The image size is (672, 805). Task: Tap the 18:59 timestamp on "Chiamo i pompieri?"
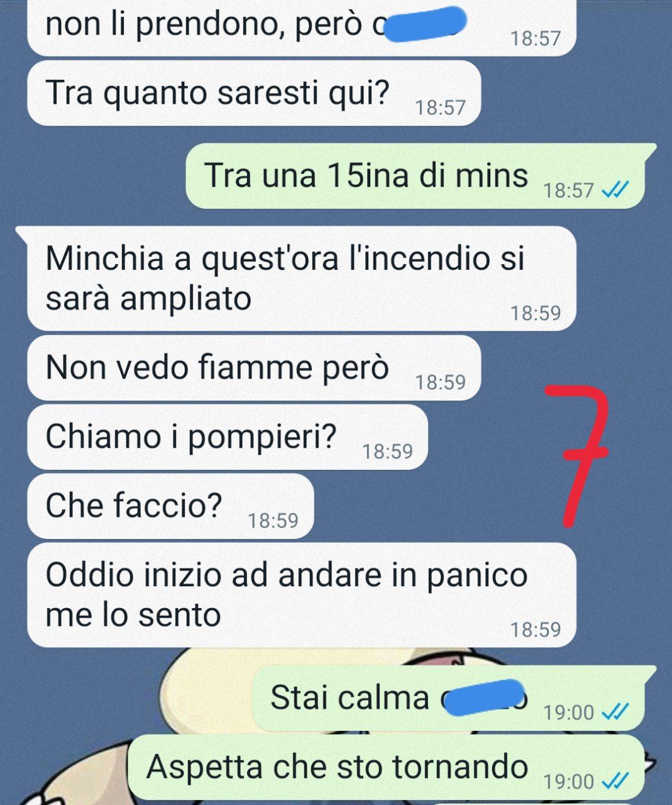(x=388, y=452)
